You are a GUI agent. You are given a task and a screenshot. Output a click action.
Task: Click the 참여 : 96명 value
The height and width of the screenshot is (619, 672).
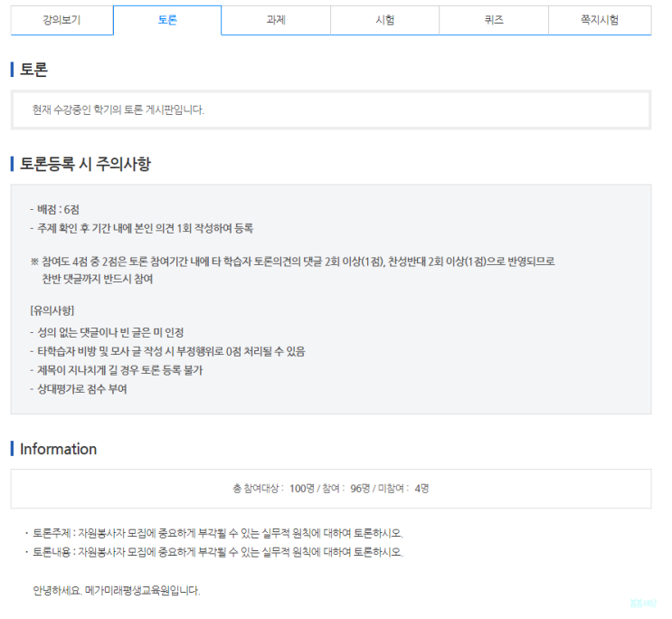pos(345,489)
